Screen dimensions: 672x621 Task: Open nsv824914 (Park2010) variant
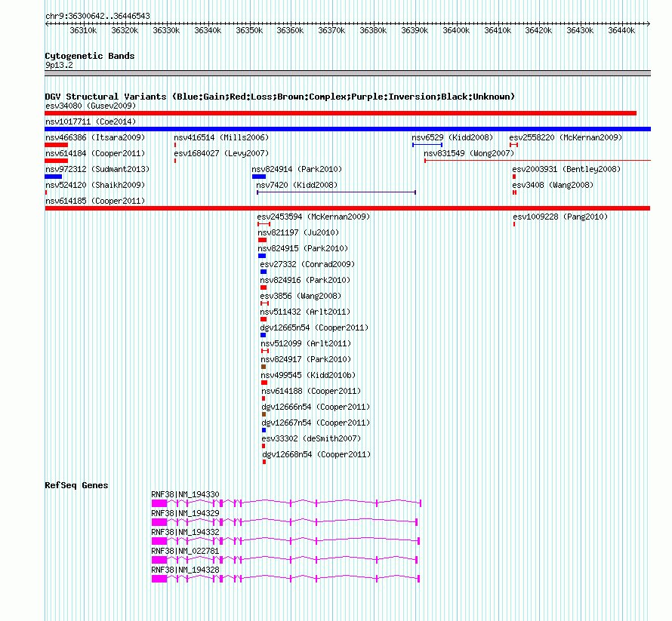coord(297,169)
